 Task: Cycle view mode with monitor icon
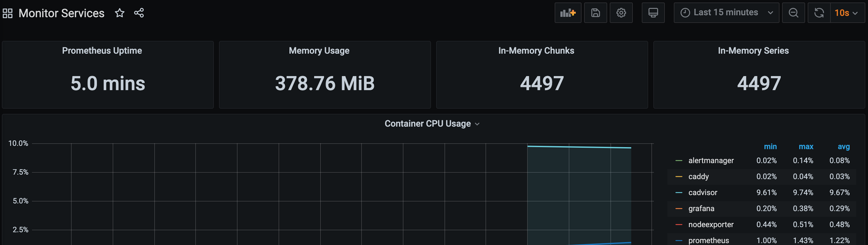[653, 13]
